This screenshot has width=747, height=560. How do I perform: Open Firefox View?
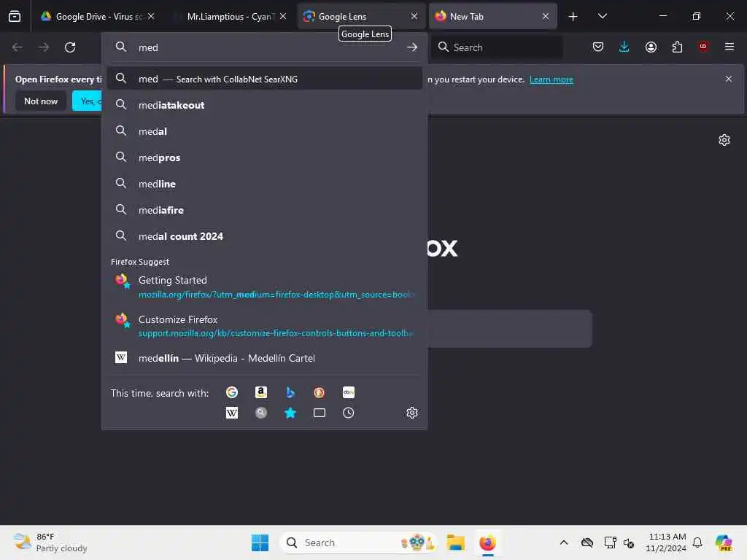pos(15,16)
